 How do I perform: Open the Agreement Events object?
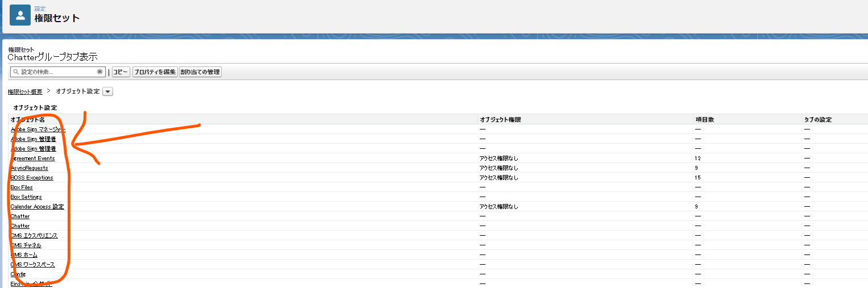tap(33, 158)
